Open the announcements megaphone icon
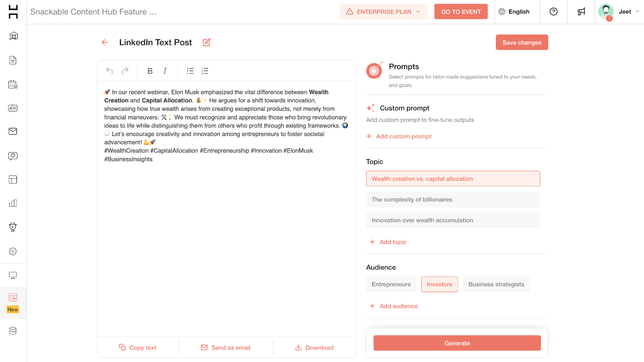644x362 pixels. tap(581, 12)
